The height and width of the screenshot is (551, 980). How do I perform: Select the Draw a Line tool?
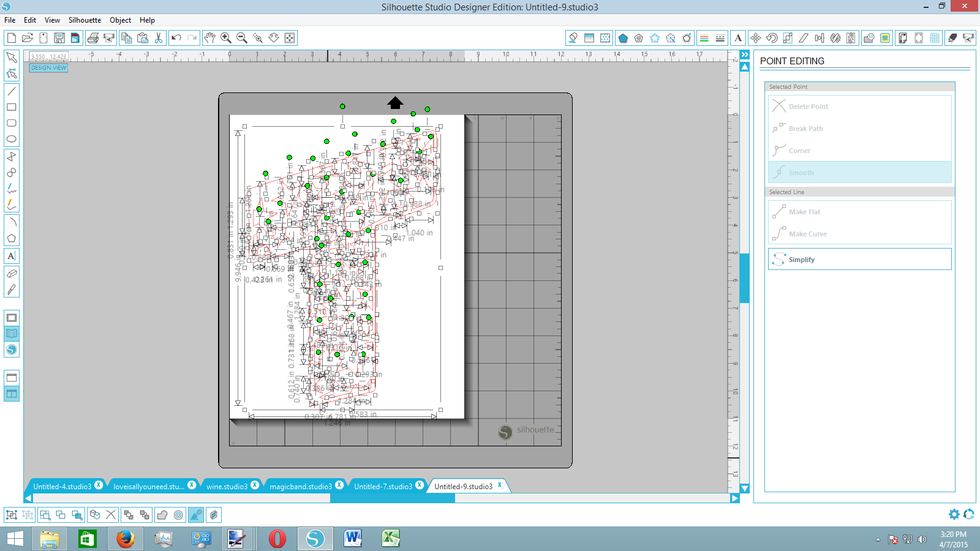coord(11,91)
